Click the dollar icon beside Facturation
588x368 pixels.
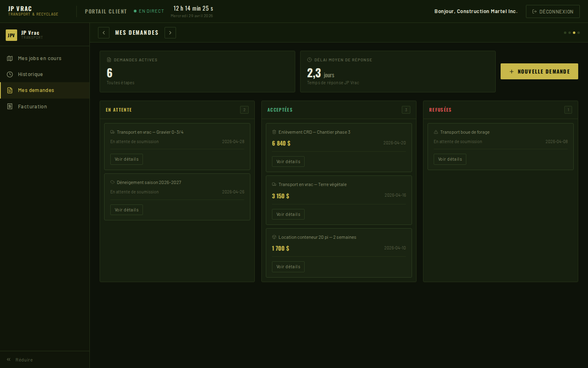[10, 107]
